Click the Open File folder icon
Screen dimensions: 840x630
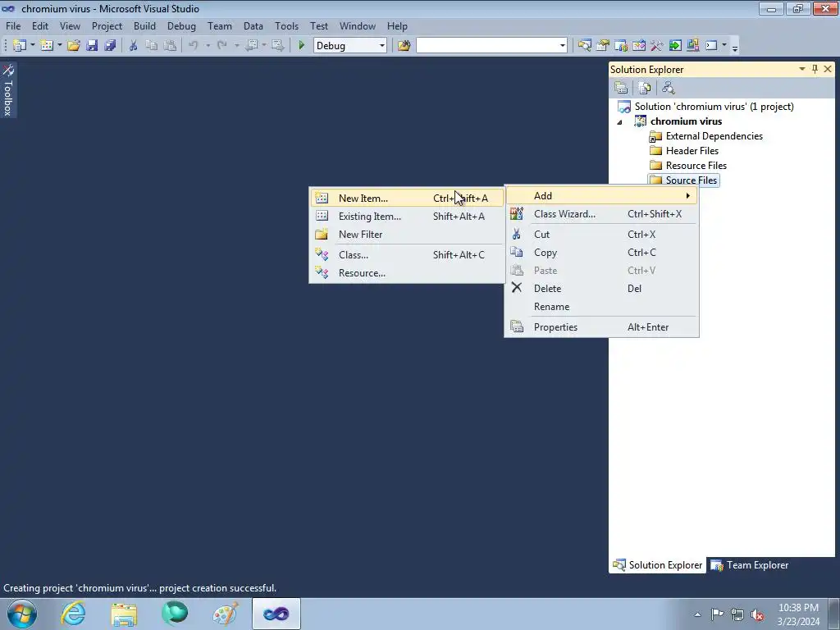pos(74,46)
